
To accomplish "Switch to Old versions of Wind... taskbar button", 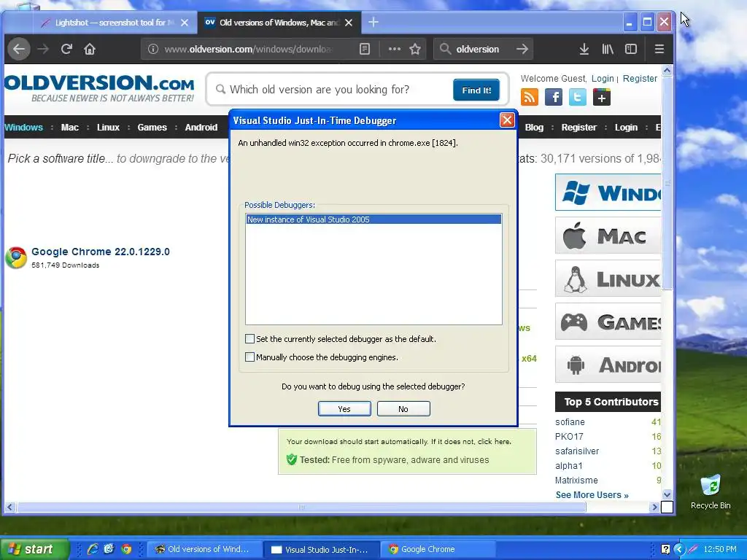I will click(x=205, y=549).
